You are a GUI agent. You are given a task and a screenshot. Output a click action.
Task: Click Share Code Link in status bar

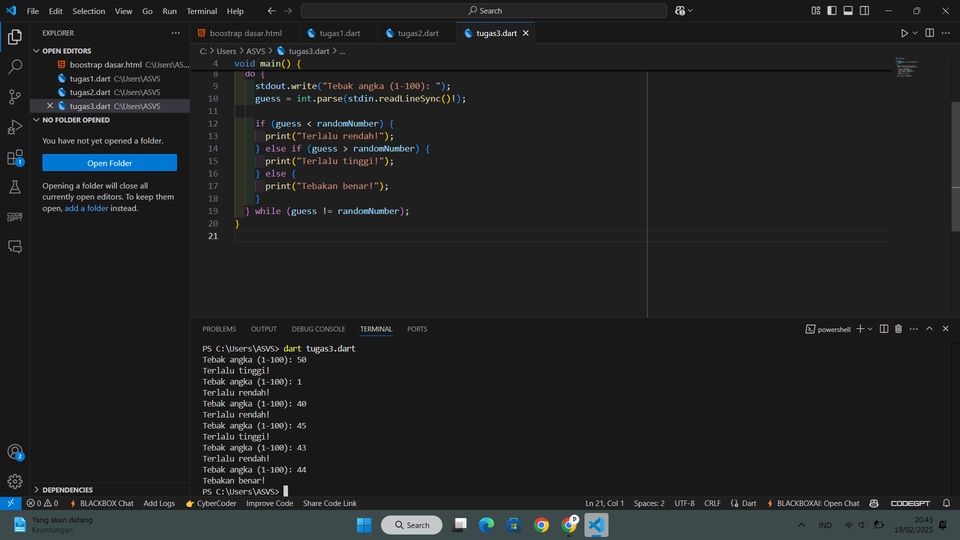click(329, 503)
